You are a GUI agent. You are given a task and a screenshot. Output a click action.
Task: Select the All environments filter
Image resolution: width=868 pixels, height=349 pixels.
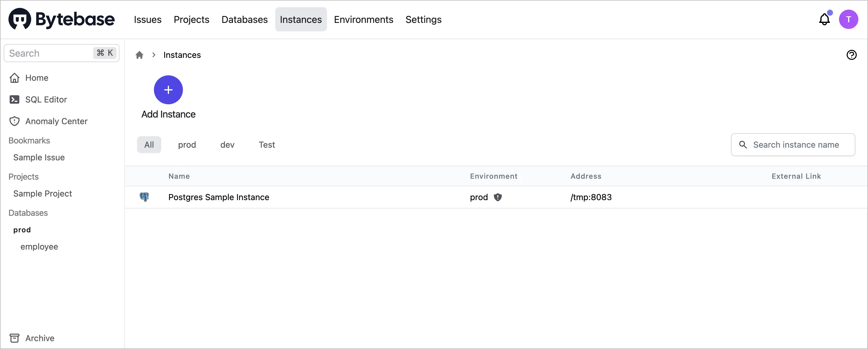pyautogui.click(x=149, y=145)
